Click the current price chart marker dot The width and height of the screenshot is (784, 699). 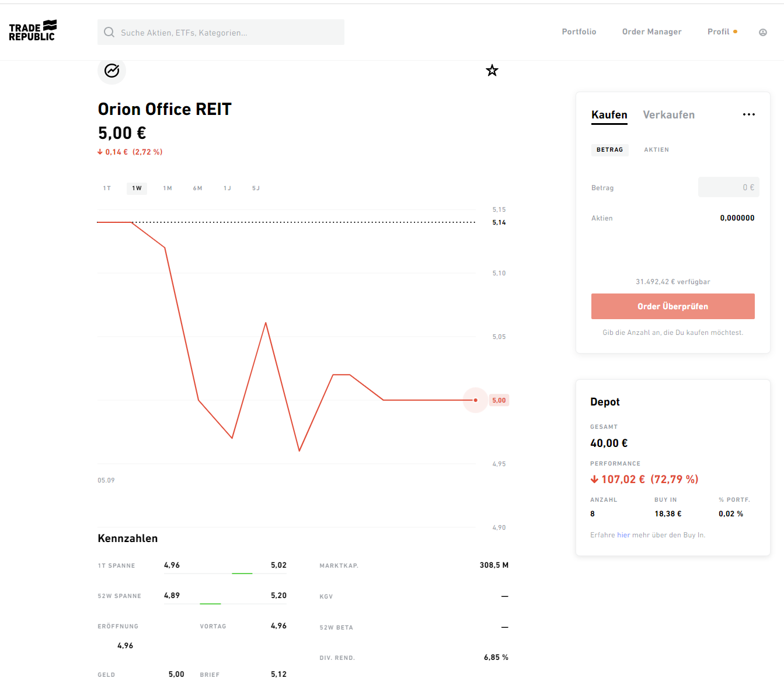[x=475, y=400]
